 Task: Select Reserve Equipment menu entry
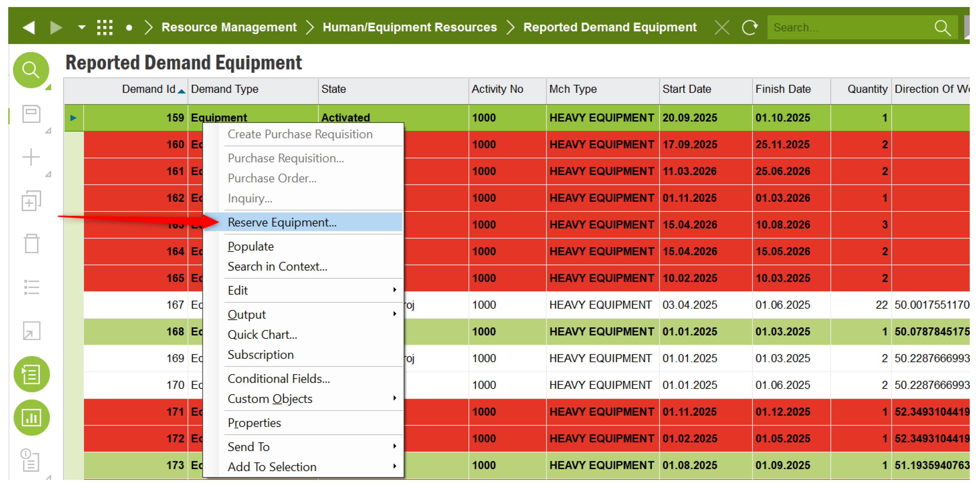pyautogui.click(x=282, y=222)
